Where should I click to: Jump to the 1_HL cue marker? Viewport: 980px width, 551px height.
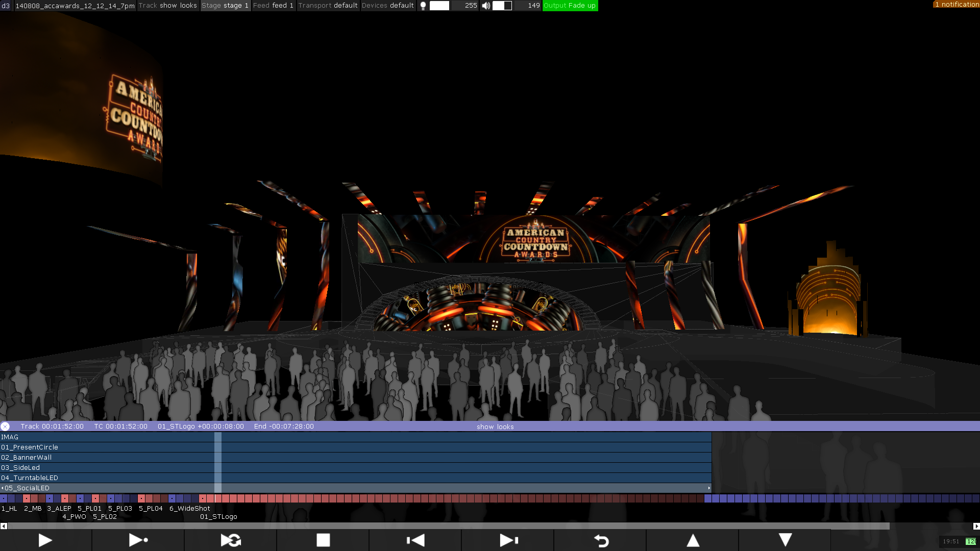coord(9,509)
